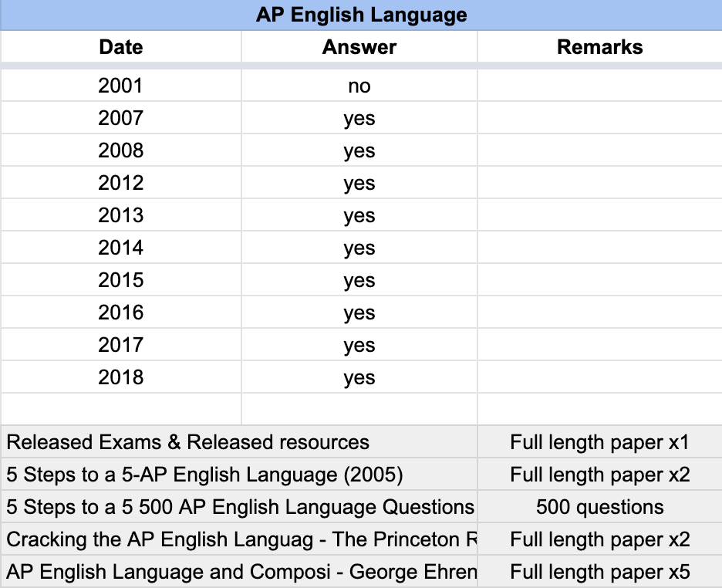The width and height of the screenshot is (722, 588).
Task: Select the Answer column header
Action: tap(359, 47)
